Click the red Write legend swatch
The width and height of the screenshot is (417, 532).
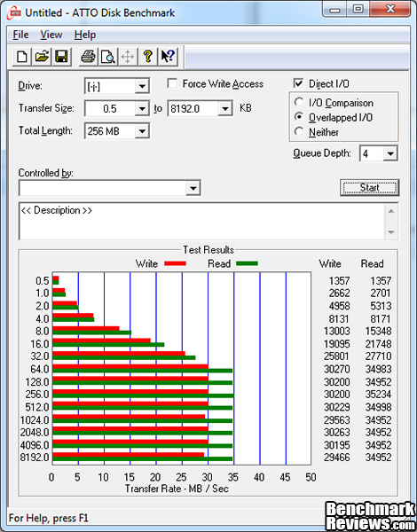(x=175, y=263)
